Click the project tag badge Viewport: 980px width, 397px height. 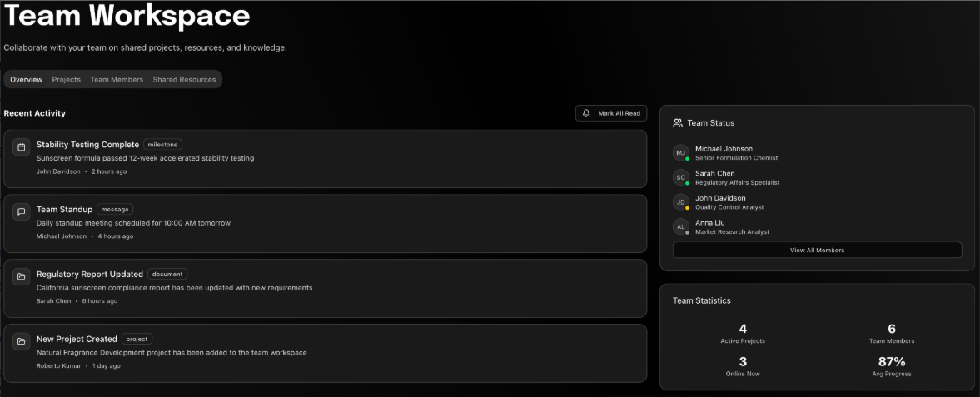click(x=137, y=339)
